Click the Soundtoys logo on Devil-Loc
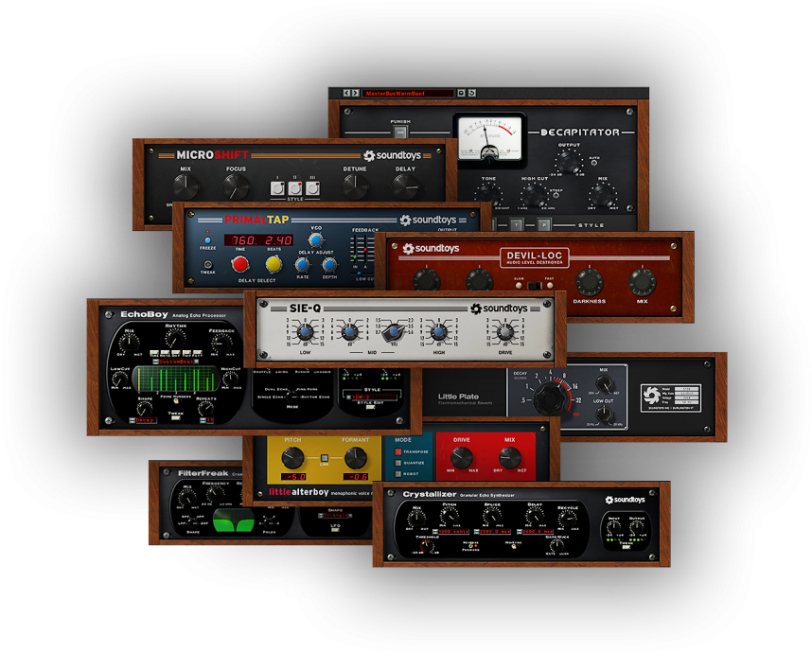 [431, 249]
